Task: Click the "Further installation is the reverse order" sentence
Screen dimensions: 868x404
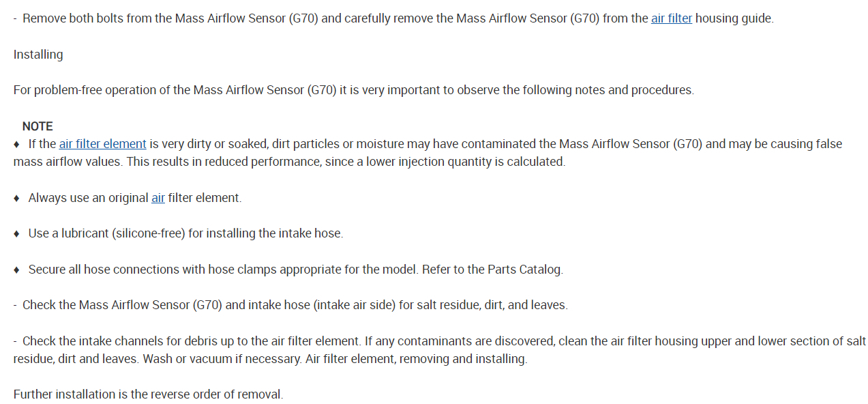Action: coord(148,394)
